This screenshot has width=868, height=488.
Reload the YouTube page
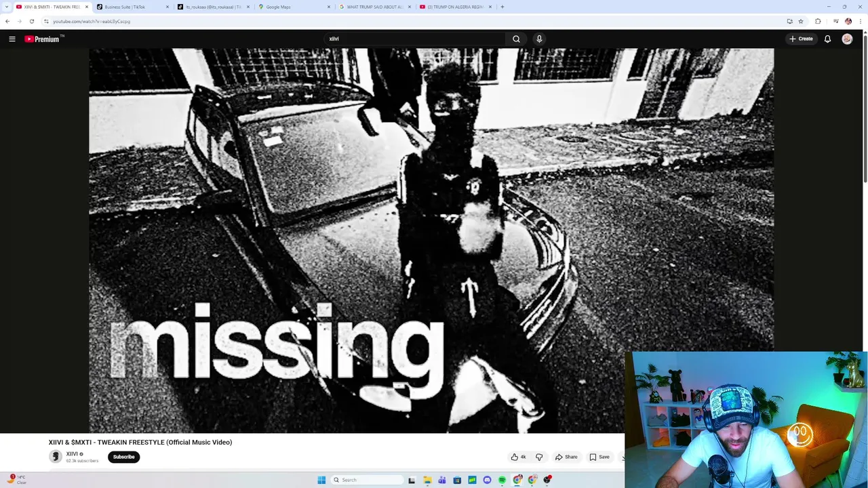(31, 21)
